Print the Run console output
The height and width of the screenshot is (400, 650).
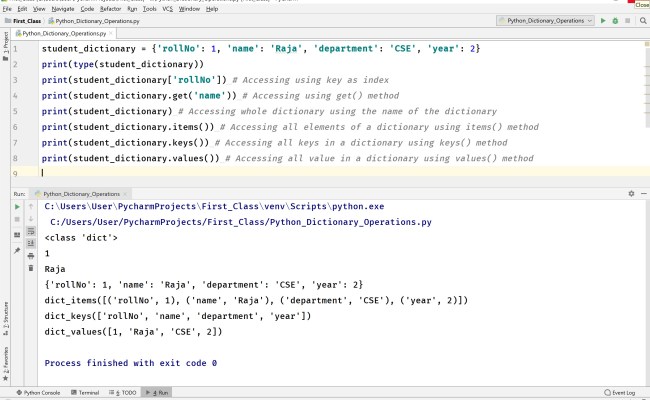[31, 256]
